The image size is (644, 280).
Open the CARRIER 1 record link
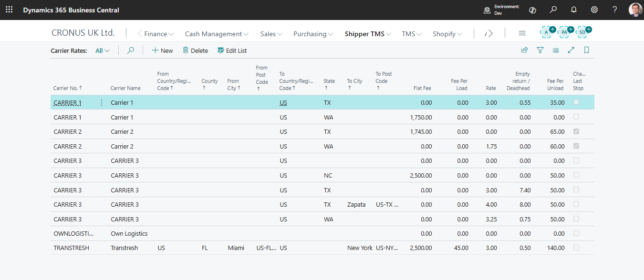[x=67, y=102]
